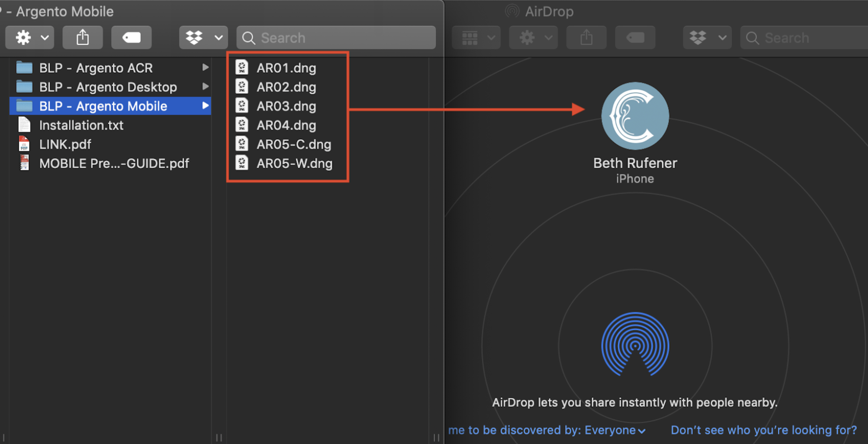This screenshot has height=444, width=868.
Task: Click the BLP - Argento Desktop folder icon
Action: pos(24,87)
